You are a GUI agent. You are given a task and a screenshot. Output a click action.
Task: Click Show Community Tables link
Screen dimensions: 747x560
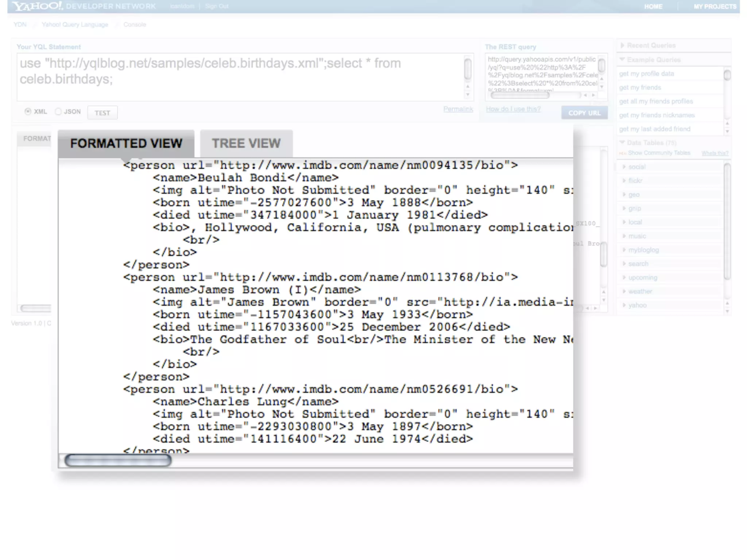coord(659,153)
